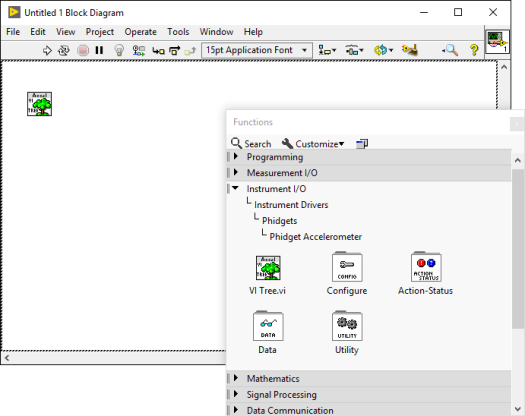525x416 pixels.
Task: Click the LabVIEW title bar icon
Action: [14, 12]
